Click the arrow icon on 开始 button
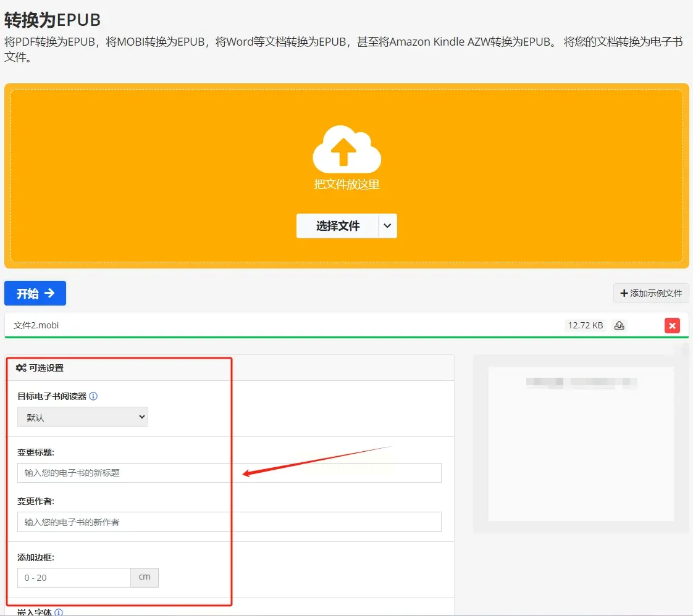693x616 pixels. point(49,293)
